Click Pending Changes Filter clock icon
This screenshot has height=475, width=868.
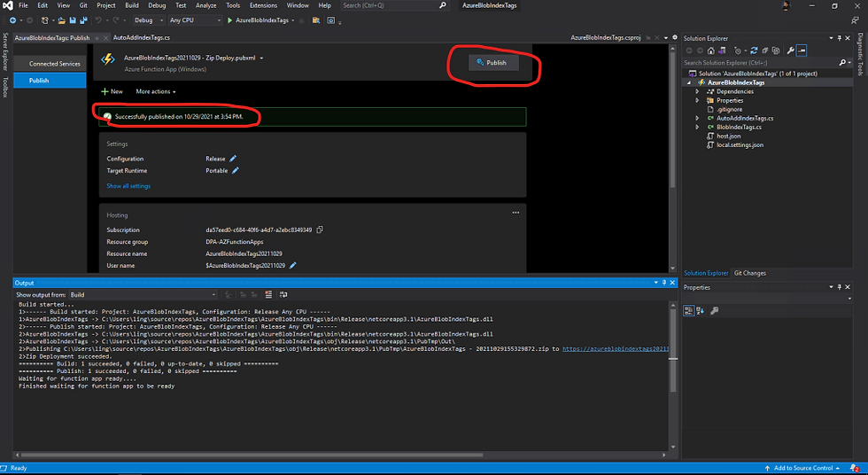pyautogui.click(x=738, y=51)
